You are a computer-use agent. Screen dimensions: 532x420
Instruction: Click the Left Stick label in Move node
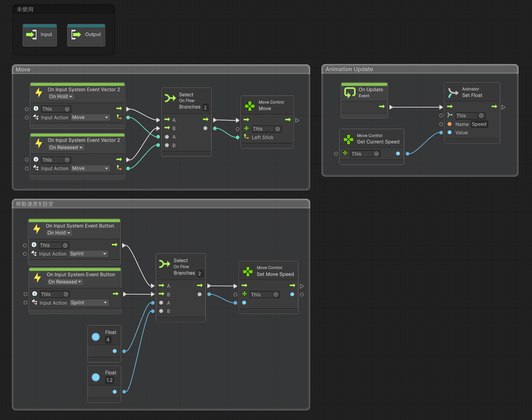pos(263,137)
